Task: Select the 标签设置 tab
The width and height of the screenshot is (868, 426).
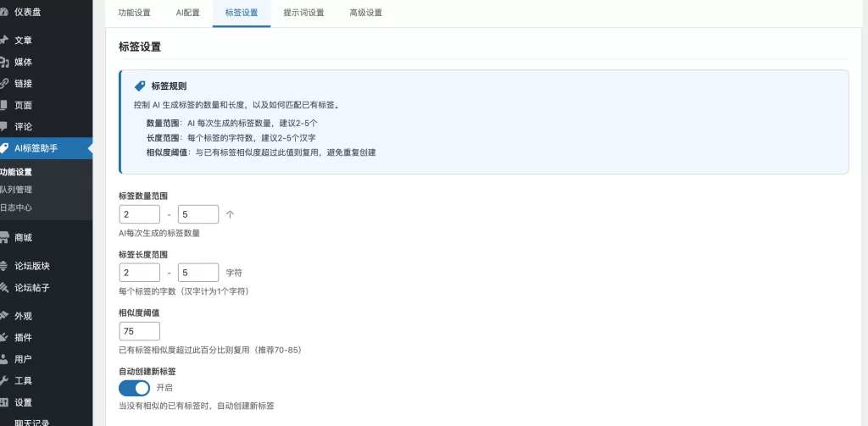Action: pyautogui.click(x=242, y=13)
